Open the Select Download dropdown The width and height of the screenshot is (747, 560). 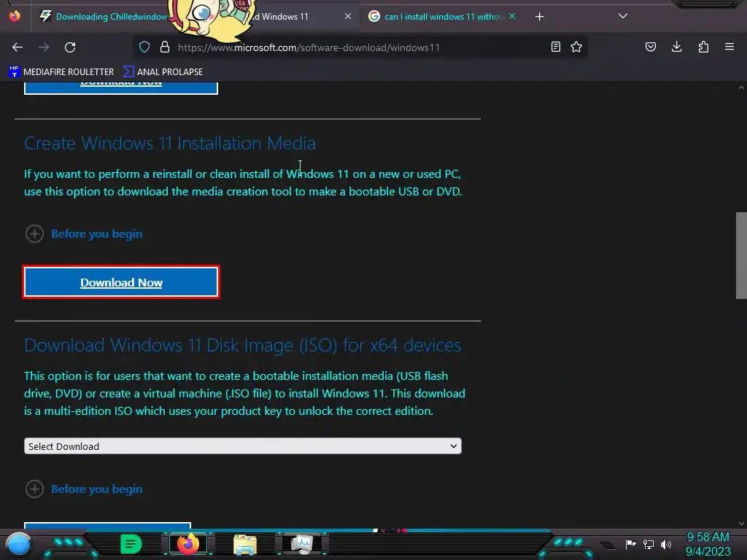click(x=242, y=446)
